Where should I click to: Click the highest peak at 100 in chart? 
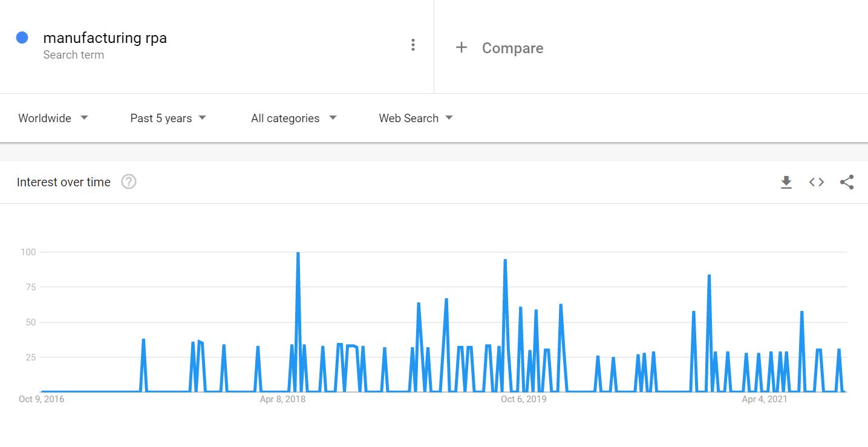click(298, 253)
